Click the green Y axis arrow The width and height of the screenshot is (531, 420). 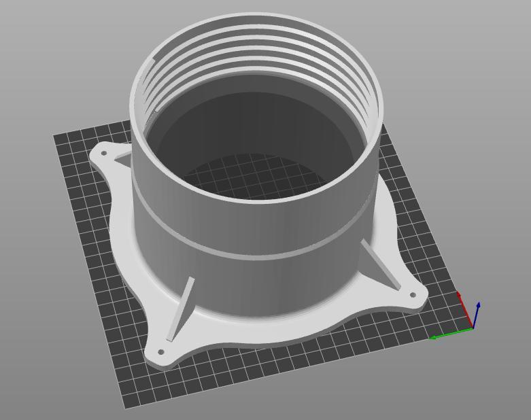pyautogui.click(x=450, y=333)
